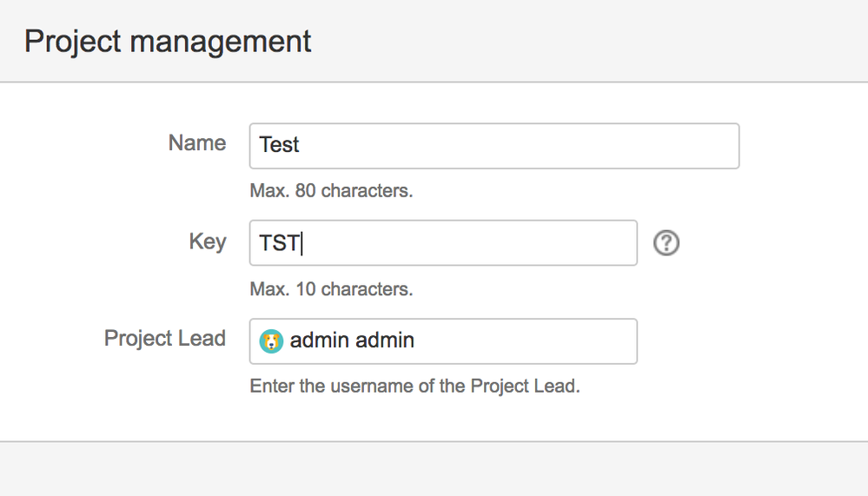Screen dimensions: 868x496
Task: Click the "TST" text in Key field
Action: (x=279, y=243)
